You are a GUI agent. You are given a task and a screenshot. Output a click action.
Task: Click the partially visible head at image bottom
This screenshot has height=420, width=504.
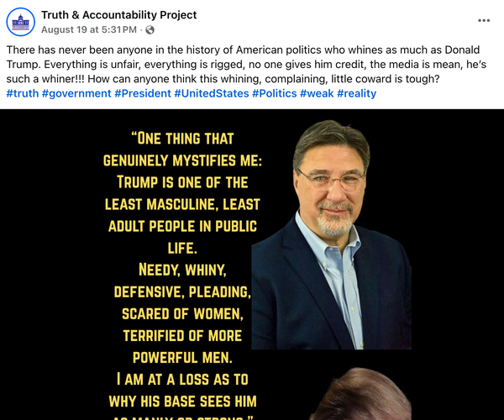click(360, 394)
